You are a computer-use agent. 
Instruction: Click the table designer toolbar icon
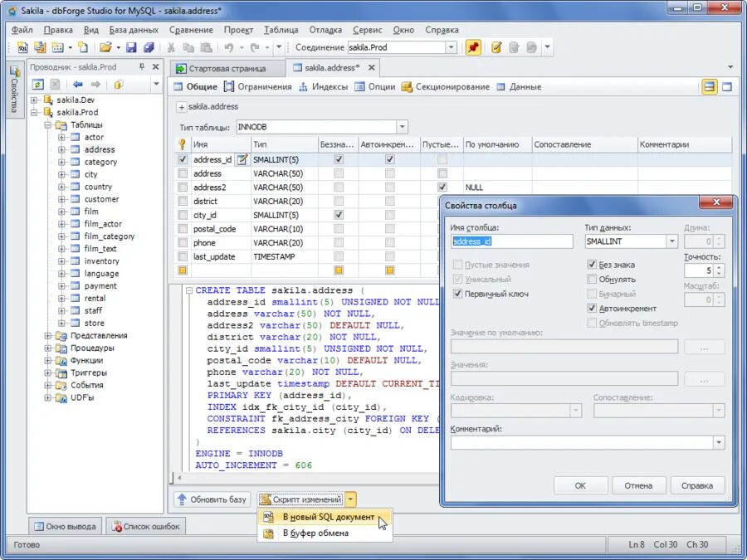(x=57, y=47)
